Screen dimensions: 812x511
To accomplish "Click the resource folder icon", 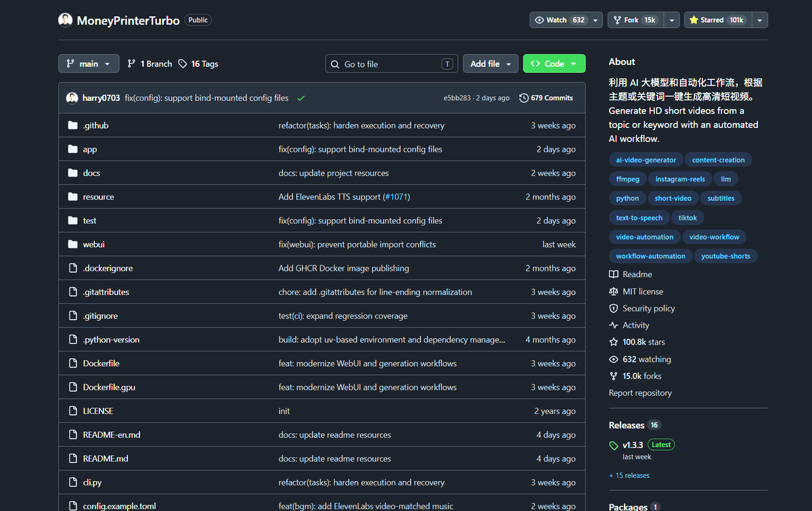I will (x=73, y=196).
